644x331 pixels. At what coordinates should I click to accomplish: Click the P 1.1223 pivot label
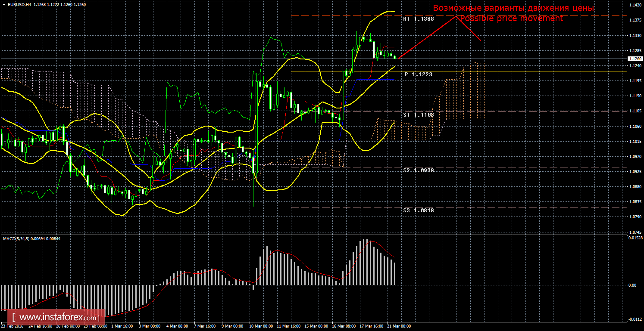coord(419,74)
